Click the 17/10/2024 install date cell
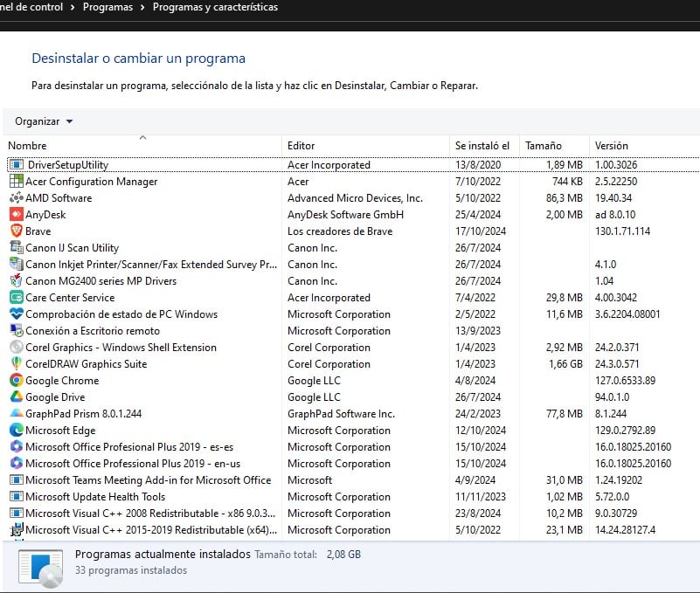 click(x=481, y=231)
